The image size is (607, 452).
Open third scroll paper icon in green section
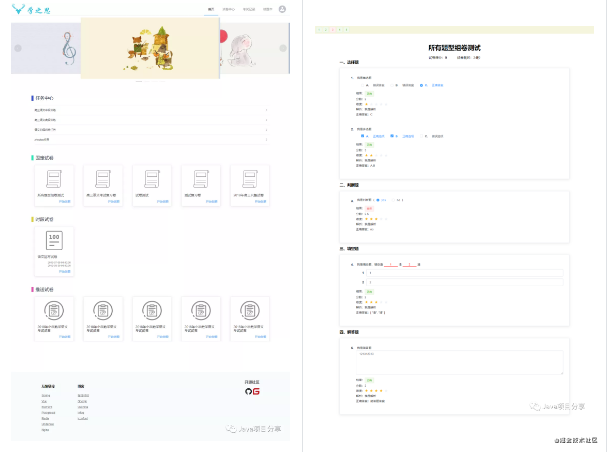152,179
